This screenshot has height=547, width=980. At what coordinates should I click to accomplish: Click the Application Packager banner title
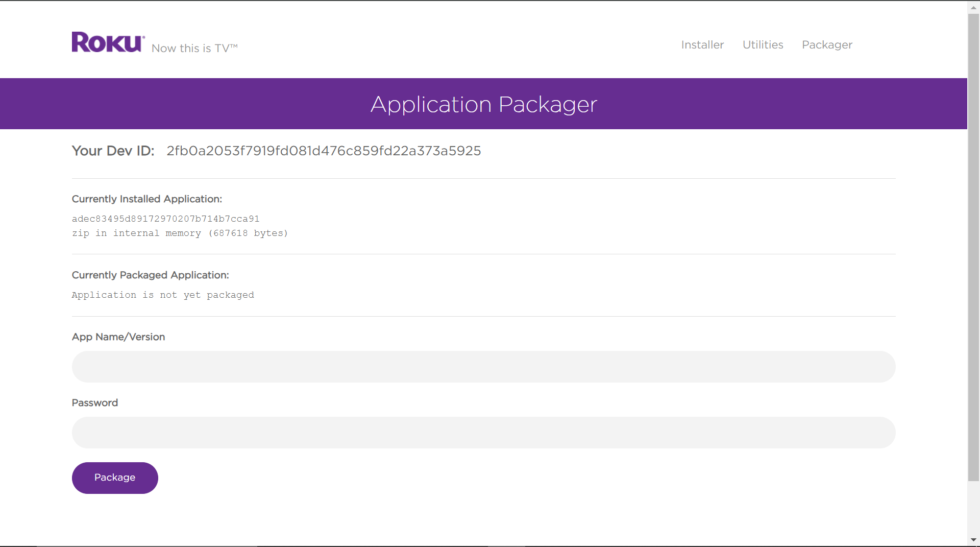pos(483,104)
